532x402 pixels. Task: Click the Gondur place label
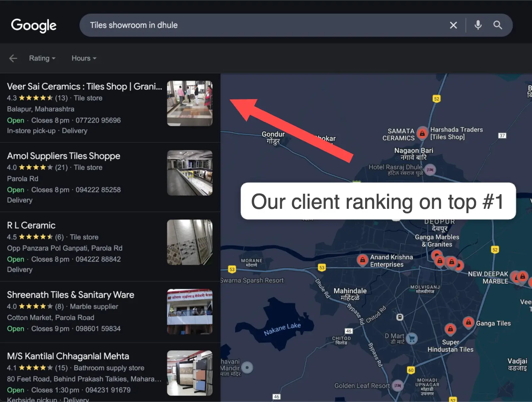coord(273,137)
